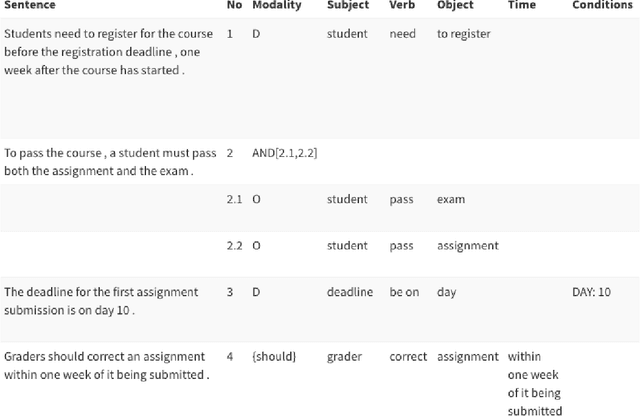Viewport: 640px width, 416px height.
Task: Click the Sentence column header
Action: pyautogui.click(x=28, y=6)
